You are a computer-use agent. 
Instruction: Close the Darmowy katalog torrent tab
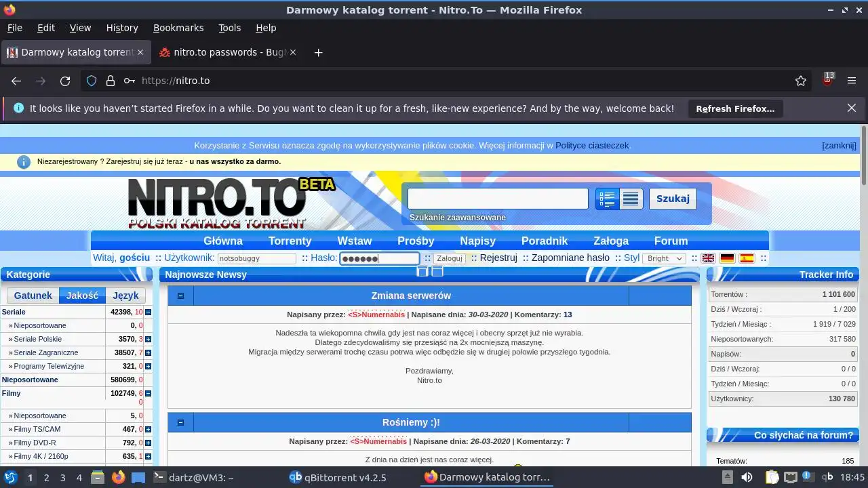pos(140,52)
